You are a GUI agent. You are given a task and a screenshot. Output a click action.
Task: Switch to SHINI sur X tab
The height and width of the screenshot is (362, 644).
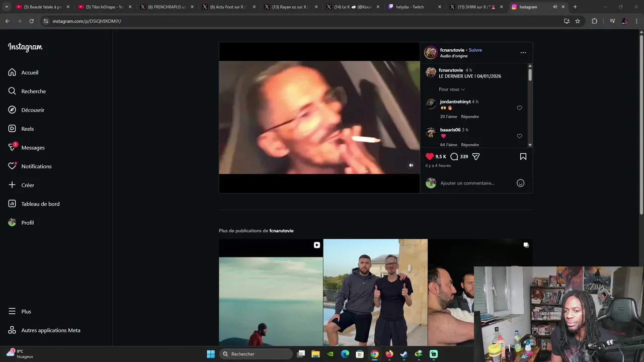coord(476,7)
